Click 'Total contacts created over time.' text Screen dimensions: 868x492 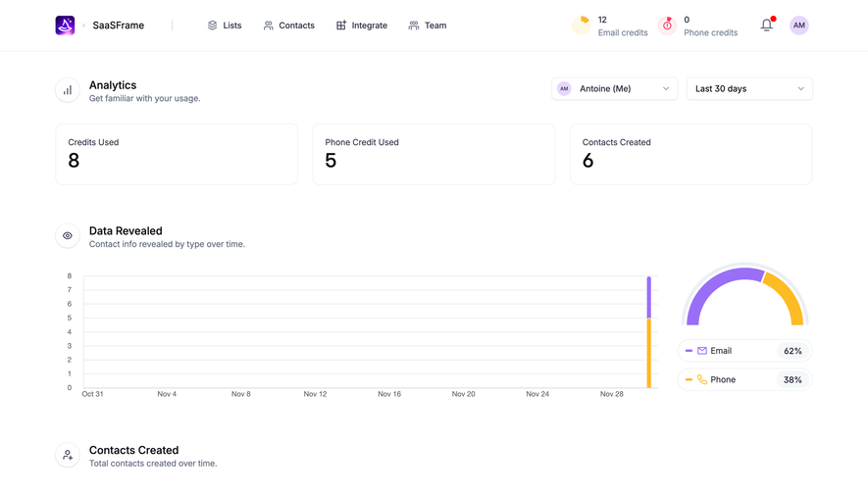pyautogui.click(x=153, y=464)
